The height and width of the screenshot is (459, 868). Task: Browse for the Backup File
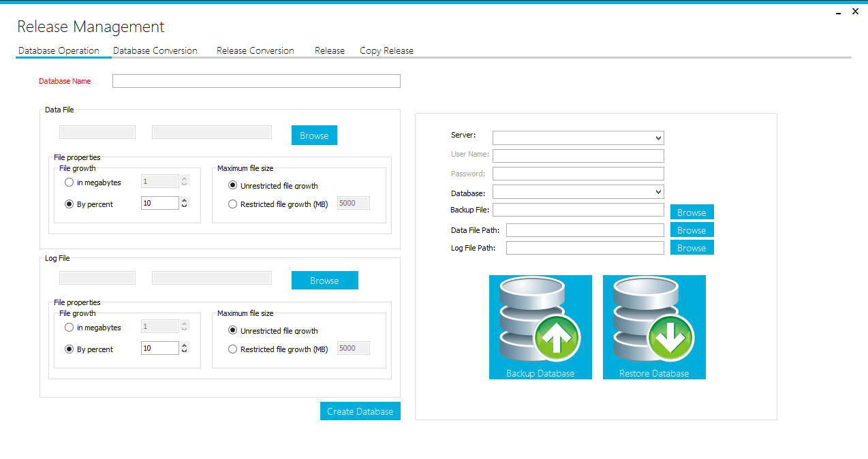pyautogui.click(x=692, y=212)
